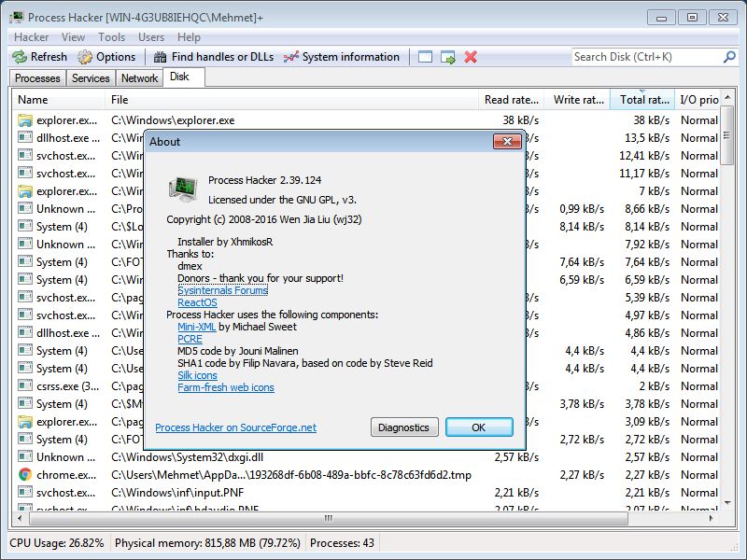Select the C:\Windows\System32\dxgi.dll file path
The image size is (747, 560).
(x=188, y=457)
